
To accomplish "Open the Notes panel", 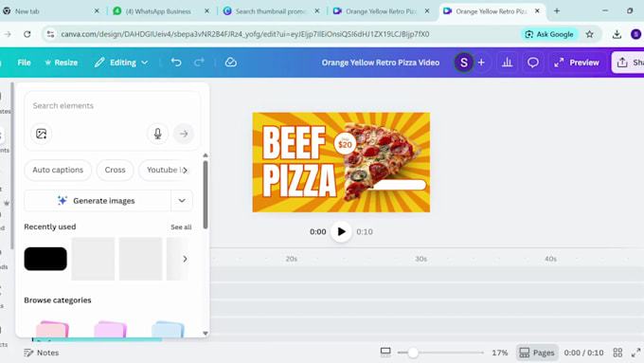I will [41, 353].
